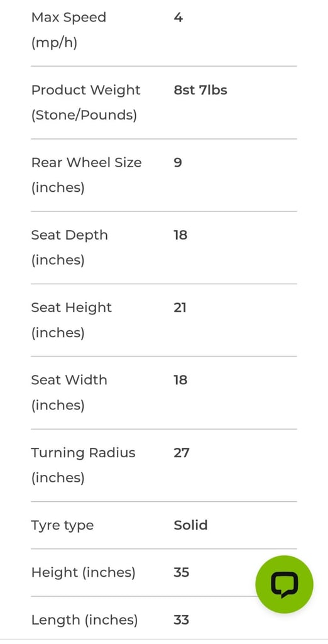Screen dimensions: 328x644
Task: Click the rear wheel size value 9
Action: (x=178, y=163)
